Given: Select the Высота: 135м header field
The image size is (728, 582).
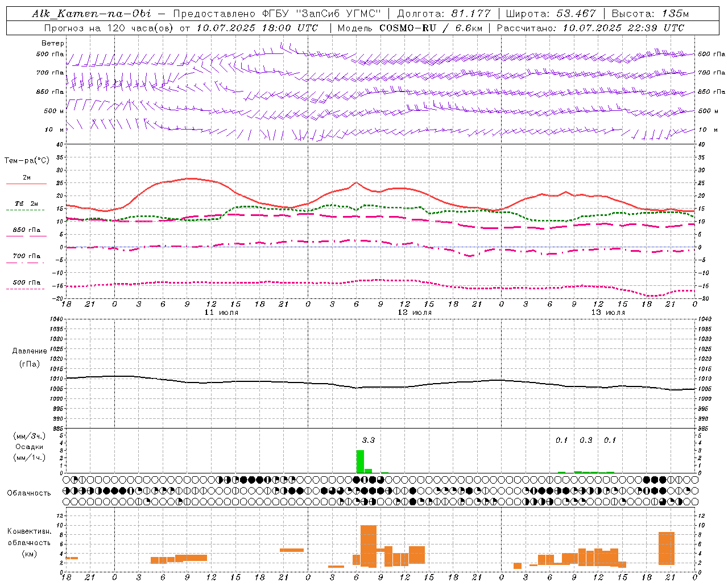Looking at the screenshot, I should point(650,14).
